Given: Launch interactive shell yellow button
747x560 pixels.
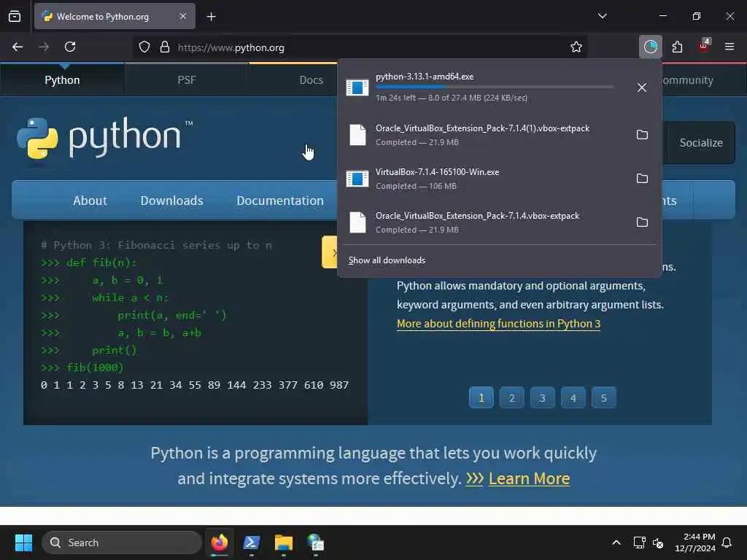Looking at the screenshot, I should click(330, 252).
